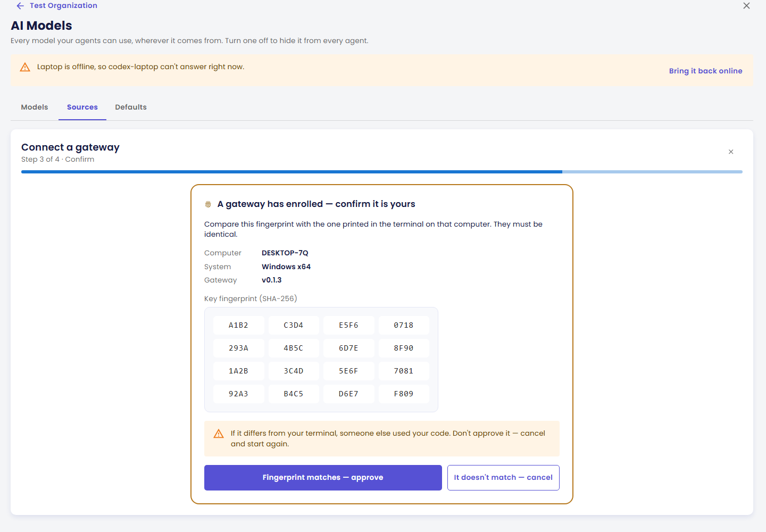Click the system value Windows x64

point(286,267)
